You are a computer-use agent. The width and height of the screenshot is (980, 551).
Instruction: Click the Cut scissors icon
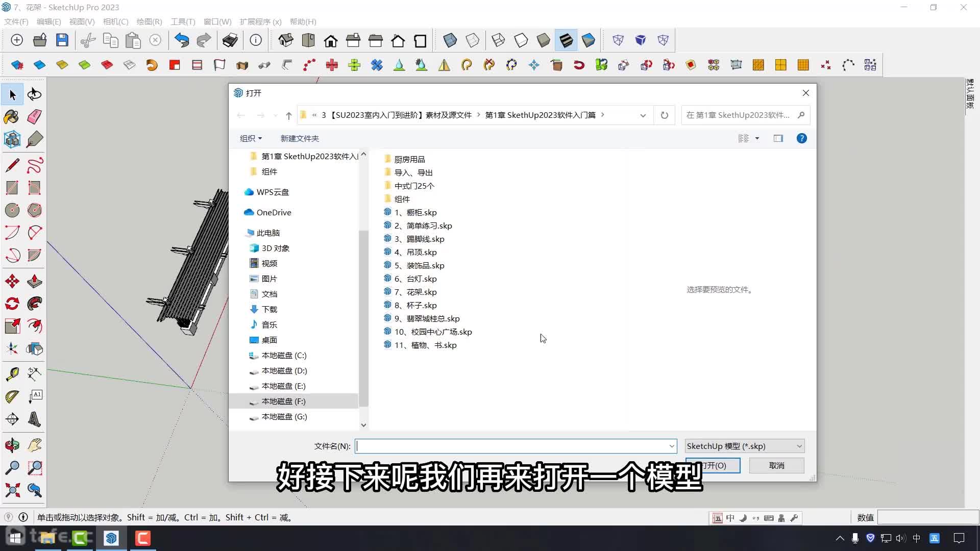tap(88, 40)
